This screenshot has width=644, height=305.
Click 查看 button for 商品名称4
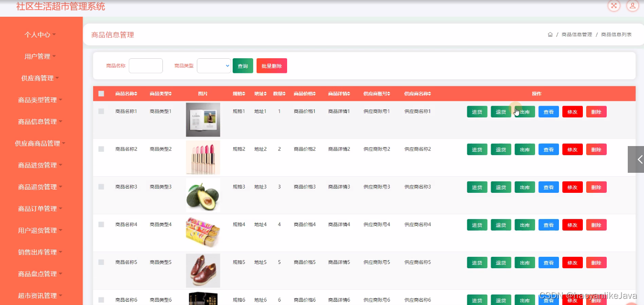tap(548, 225)
